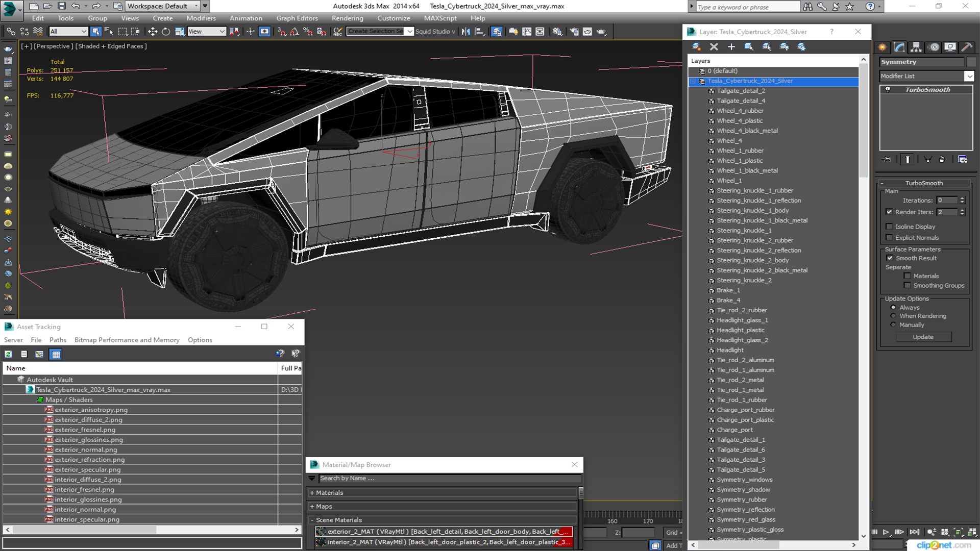Collapse Tesla_Cybertruck_2024_Silver layer tree
This screenshot has height=551, width=980.
693,81
